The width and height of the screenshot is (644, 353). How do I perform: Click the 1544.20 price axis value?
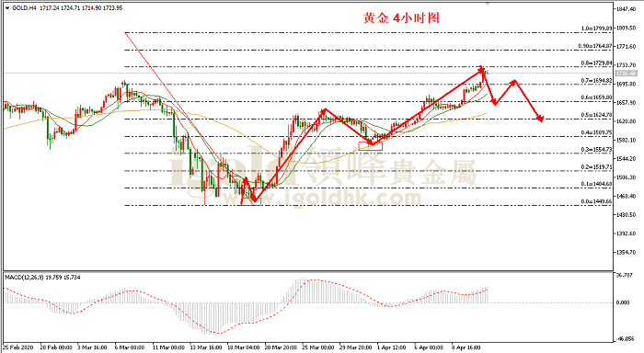point(627,159)
